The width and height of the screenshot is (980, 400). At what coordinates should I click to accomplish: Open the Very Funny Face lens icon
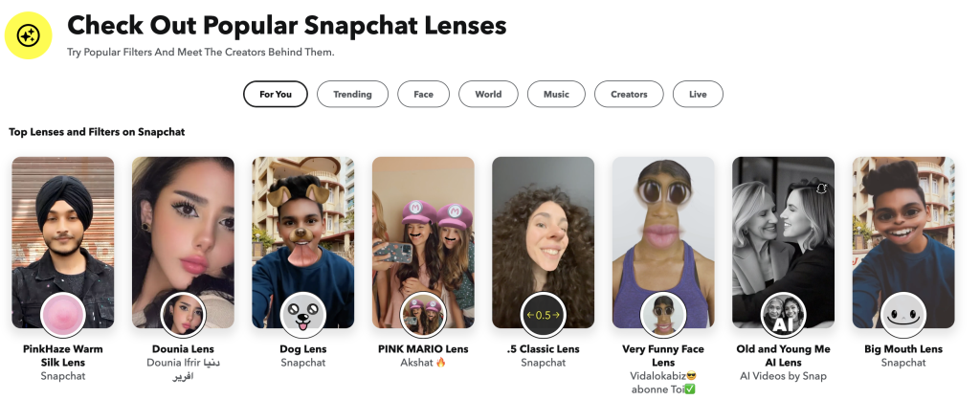[663, 315]
